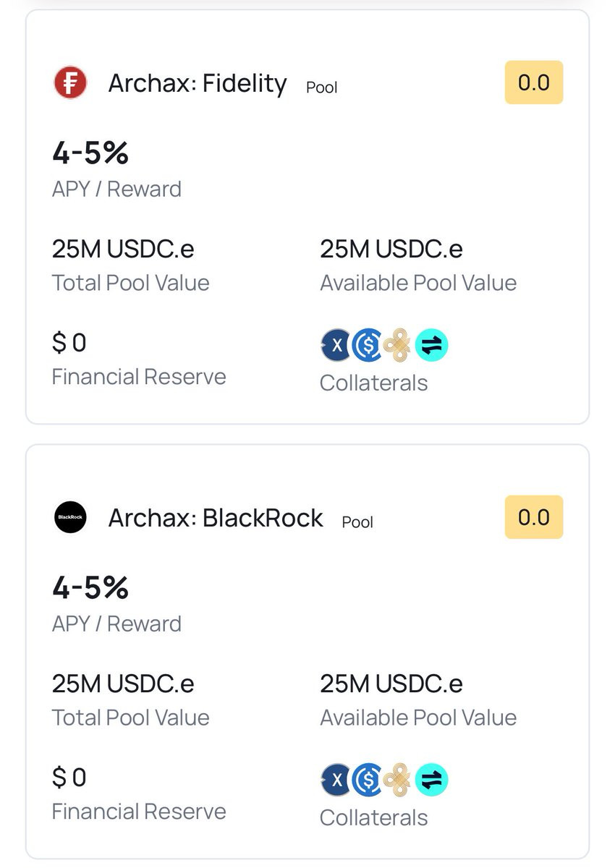
Task: Click the blue X collateral icon in BlackRock pool
Action: click(x=336, y=780)
